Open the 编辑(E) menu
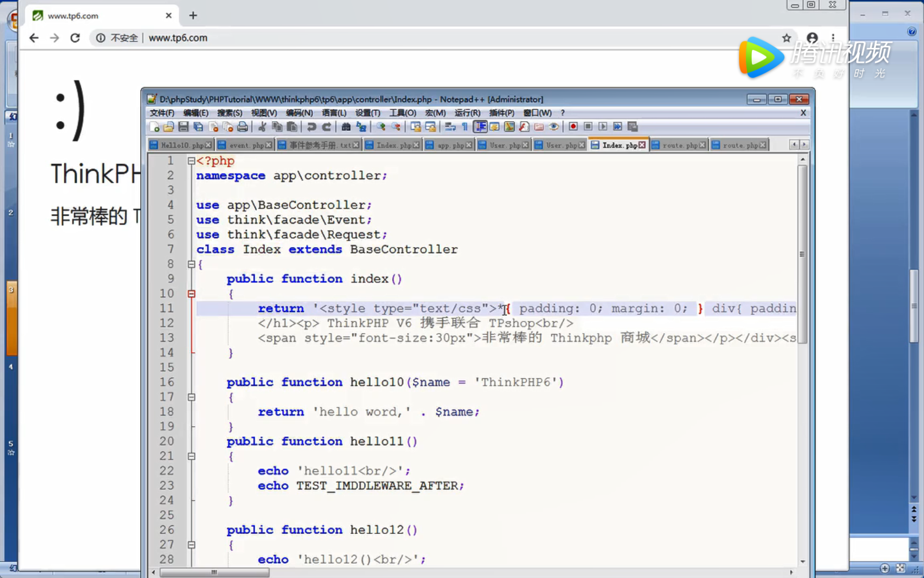924x578 pixels. point(196,113)
